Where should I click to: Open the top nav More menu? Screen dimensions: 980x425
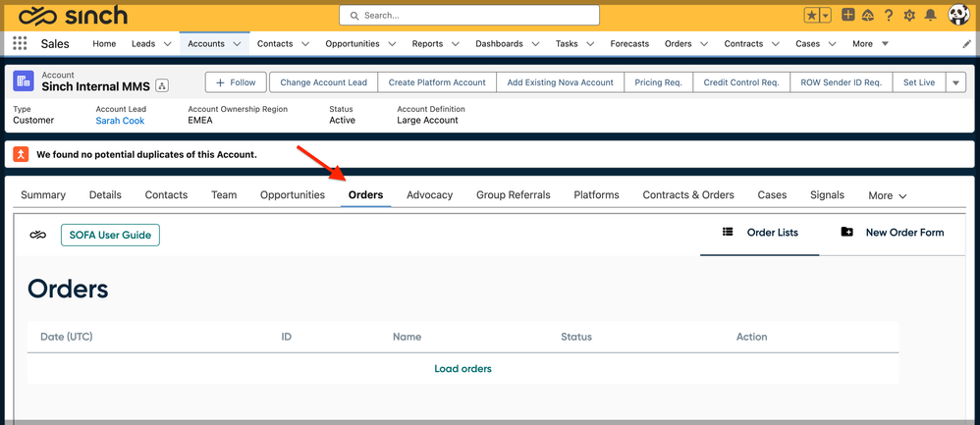[x=870, y=44]
